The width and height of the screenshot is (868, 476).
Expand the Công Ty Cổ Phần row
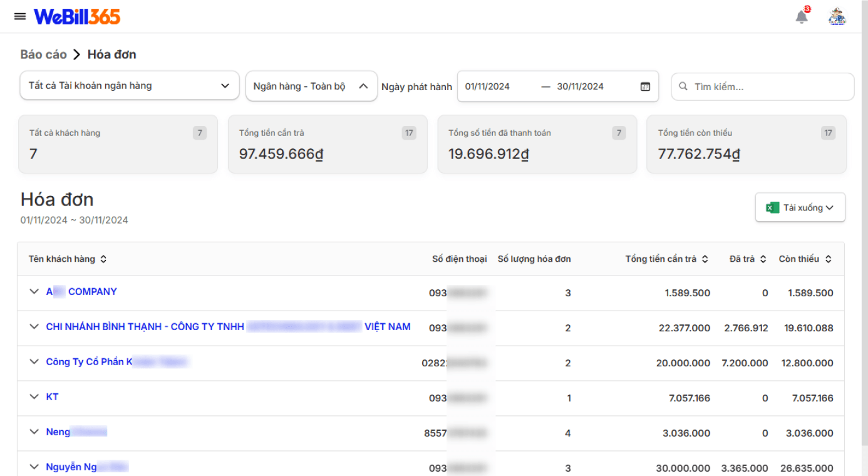(34, 362)
